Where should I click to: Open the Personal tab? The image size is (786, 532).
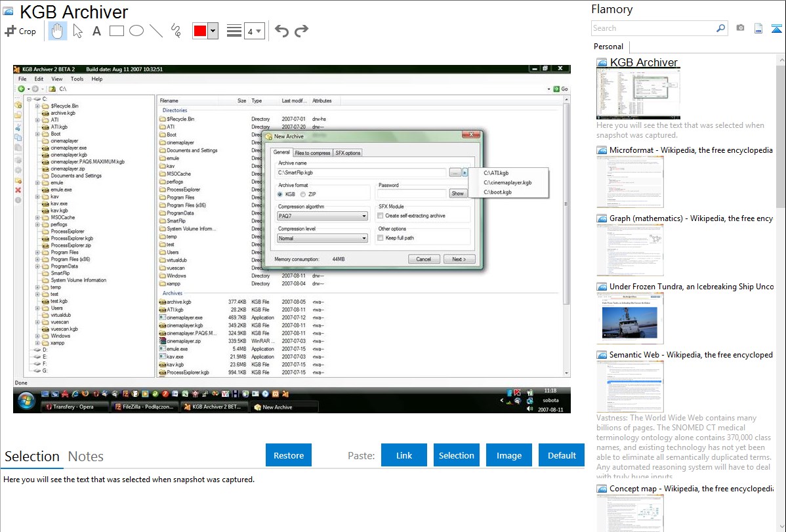[608, 47]
